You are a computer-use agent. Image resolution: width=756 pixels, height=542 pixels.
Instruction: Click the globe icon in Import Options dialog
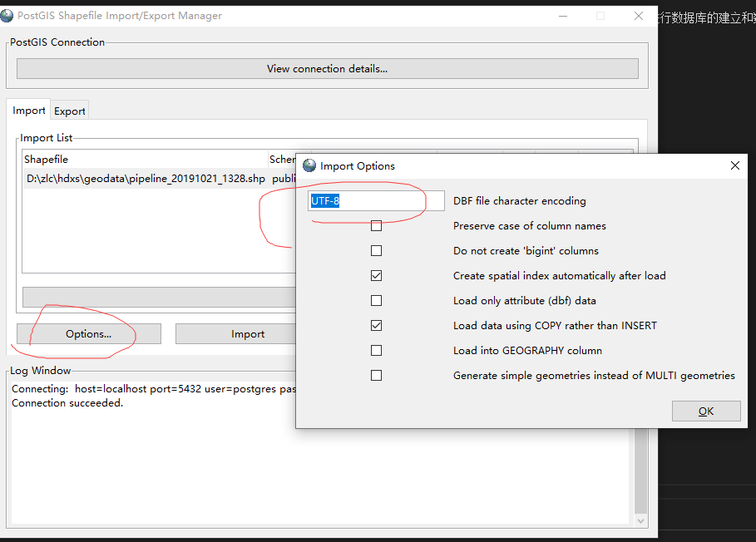pyautogui.click(x=309, y=165)
